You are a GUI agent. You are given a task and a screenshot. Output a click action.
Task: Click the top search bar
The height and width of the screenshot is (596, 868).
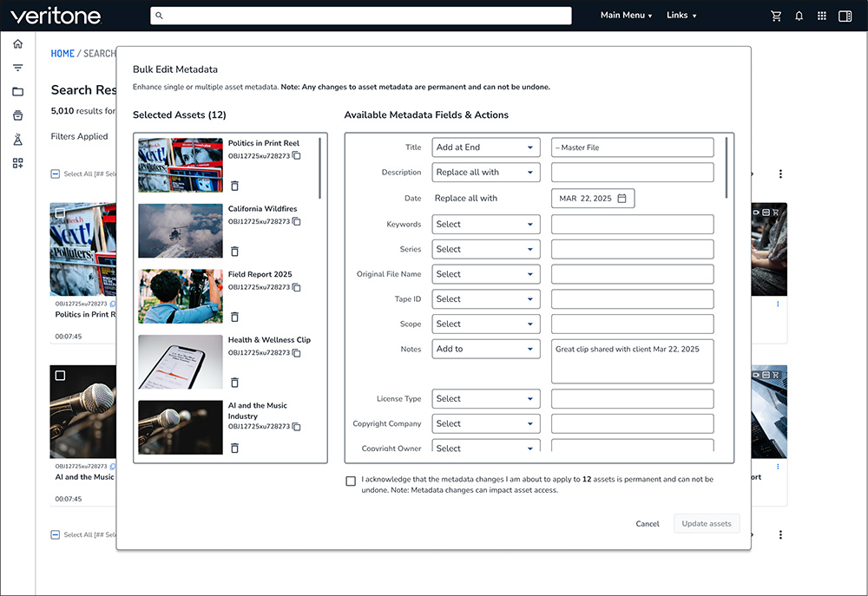tap(361, 16)
